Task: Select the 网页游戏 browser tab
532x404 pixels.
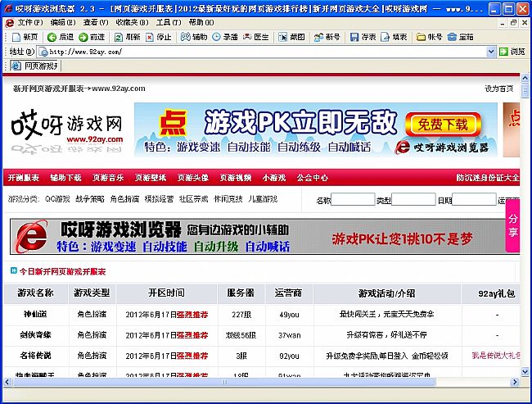Action: 35,66
